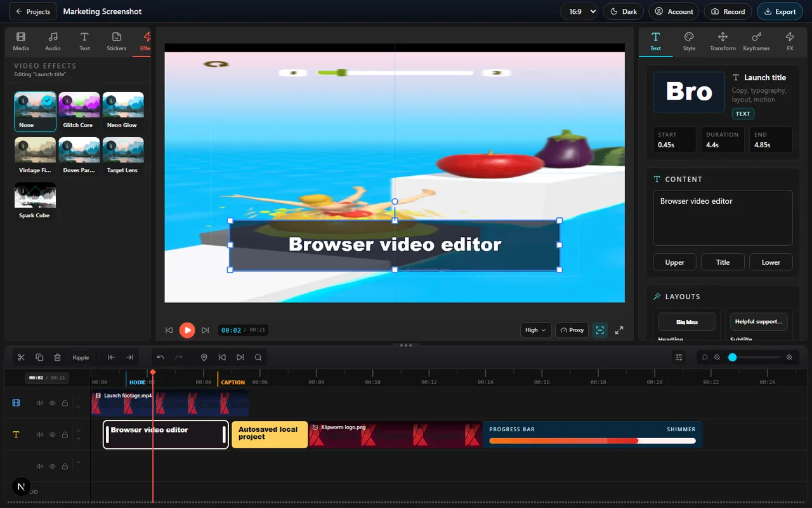The image size is (812, 508).
Task: Toggle Ripple editing mode
Action: (x=81, y=358)
